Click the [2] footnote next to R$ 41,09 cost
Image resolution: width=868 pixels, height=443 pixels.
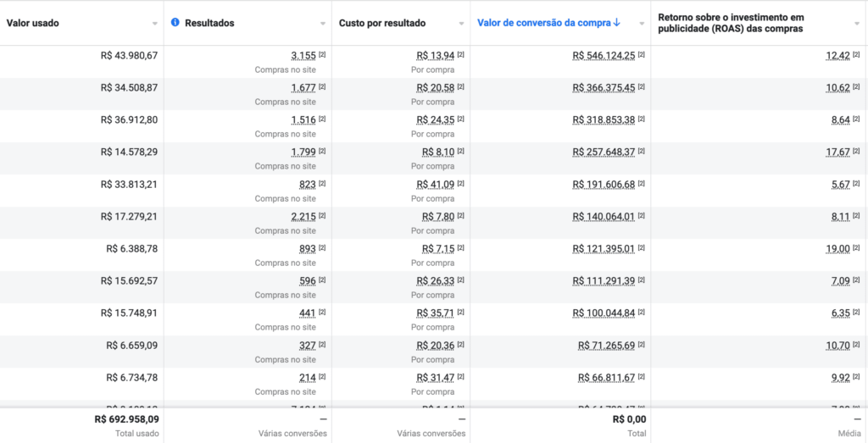point(460,184)
